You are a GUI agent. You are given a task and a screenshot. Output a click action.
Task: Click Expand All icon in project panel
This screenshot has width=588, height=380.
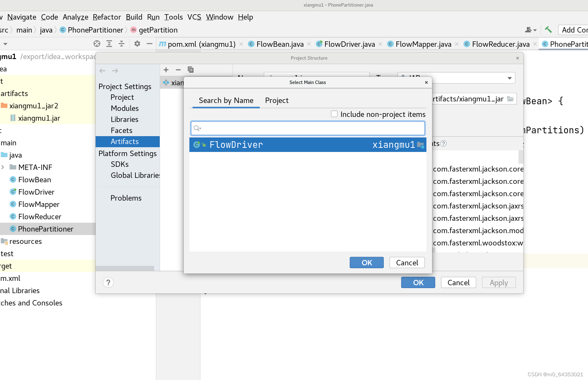[109, 44]
